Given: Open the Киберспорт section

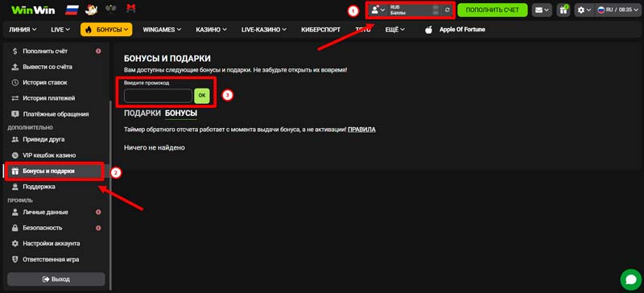Looking at the screenshot, I should click(320, 30).
